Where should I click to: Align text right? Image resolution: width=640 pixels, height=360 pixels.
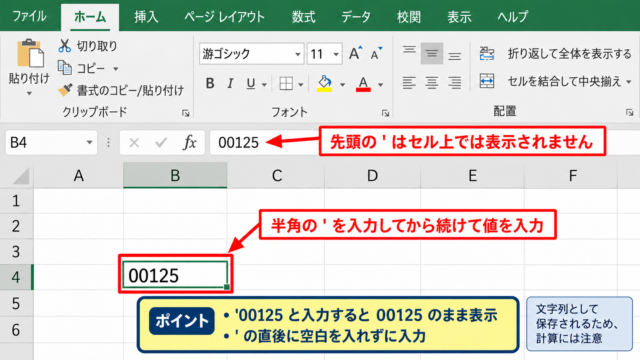click(454, 82)
